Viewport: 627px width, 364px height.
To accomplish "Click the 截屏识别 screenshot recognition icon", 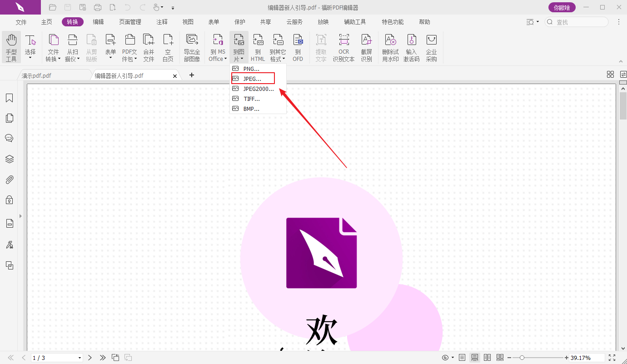I will (x=366, y=47).
